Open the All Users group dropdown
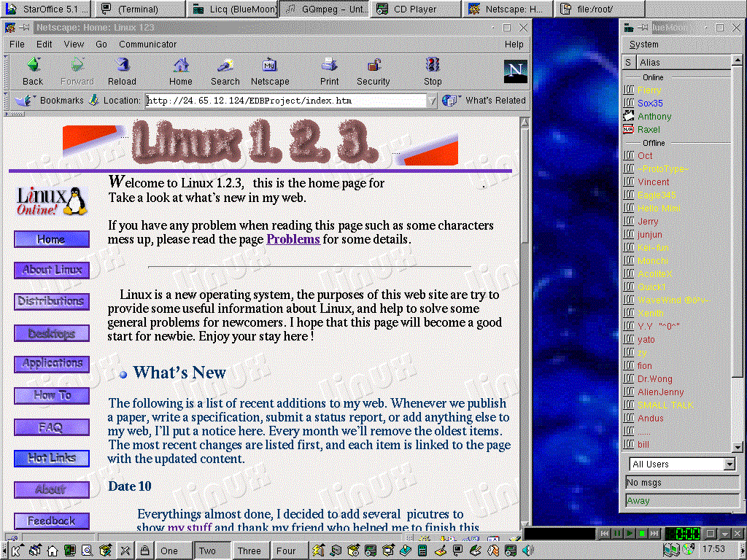Screen dimensions: 747x560 point(729,464)
